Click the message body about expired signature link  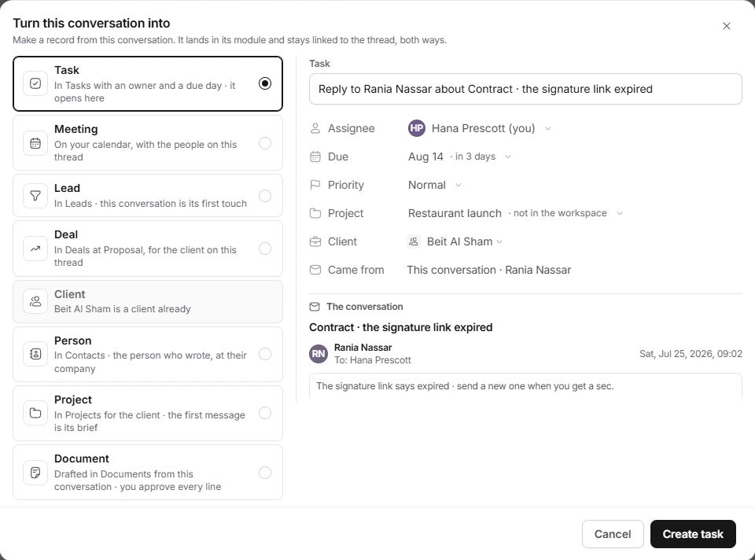[465, 386]
